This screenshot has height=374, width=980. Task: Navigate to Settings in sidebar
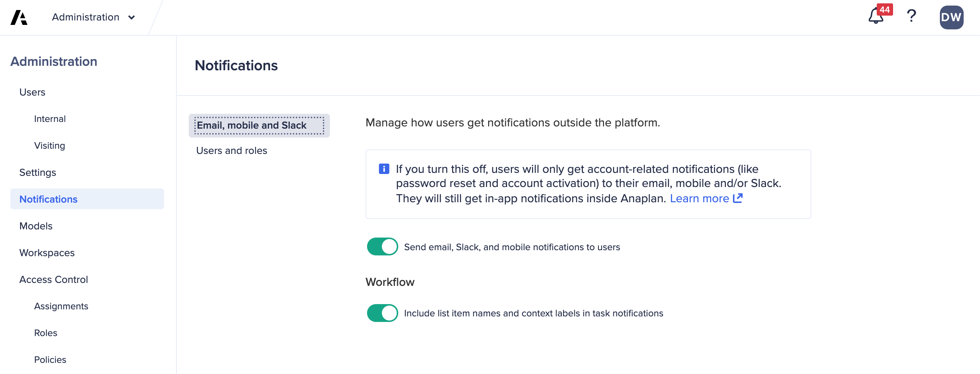tap(38, 173)
